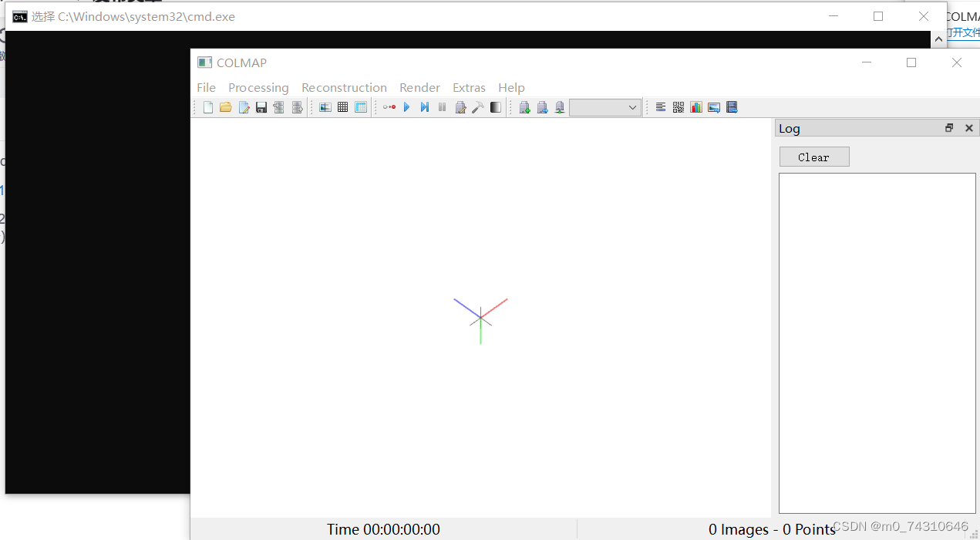Click the scrollbar up arrow
The width and height of the screenshot is (980, 540).
pos(938,38)
